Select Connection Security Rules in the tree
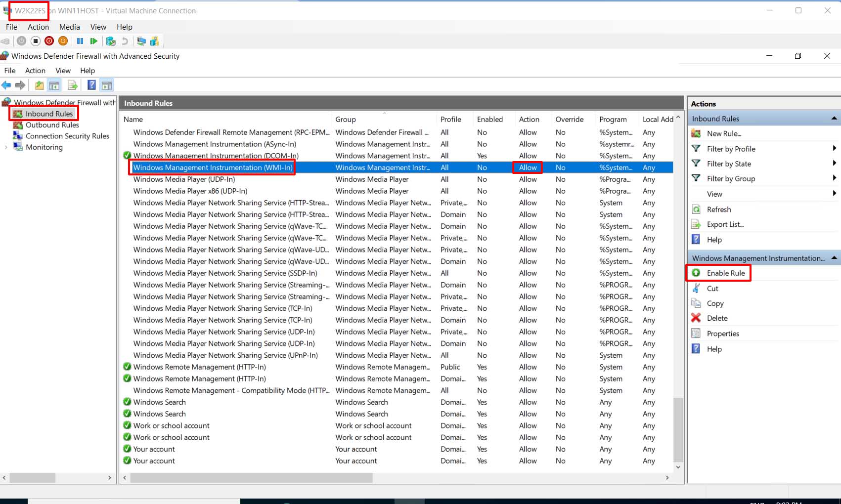The height and width of the screenshot is (504, 841). (x=67, y=136)
